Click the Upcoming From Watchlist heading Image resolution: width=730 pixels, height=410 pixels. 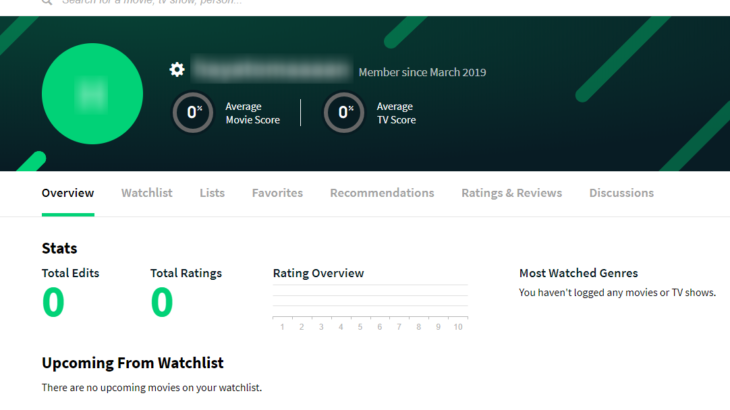[x=132, y=363]
